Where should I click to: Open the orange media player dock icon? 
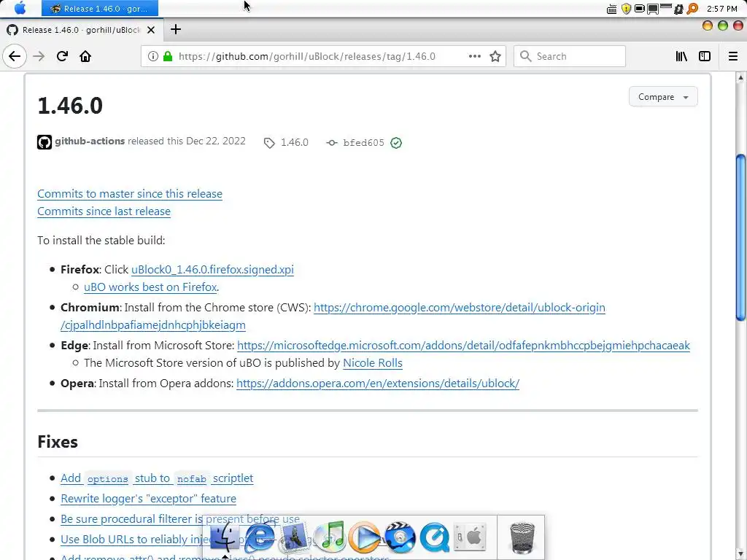pyautogui.click(x=365, y=537)
